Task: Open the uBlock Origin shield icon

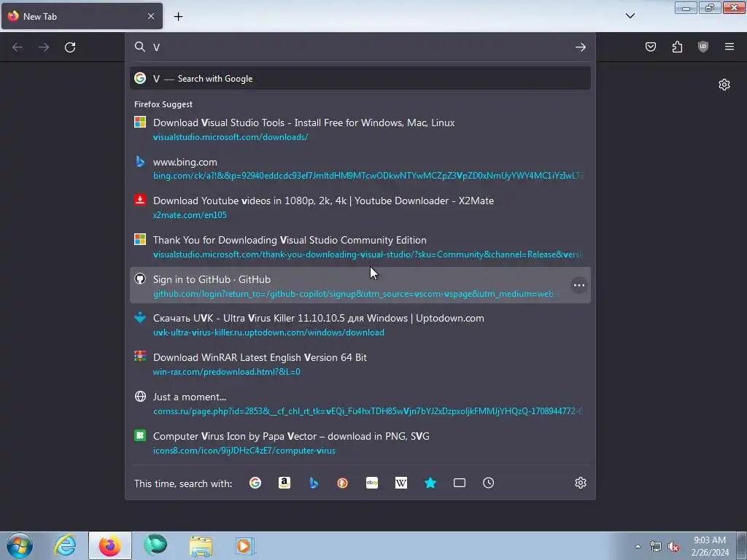Action: coord(703,47)
